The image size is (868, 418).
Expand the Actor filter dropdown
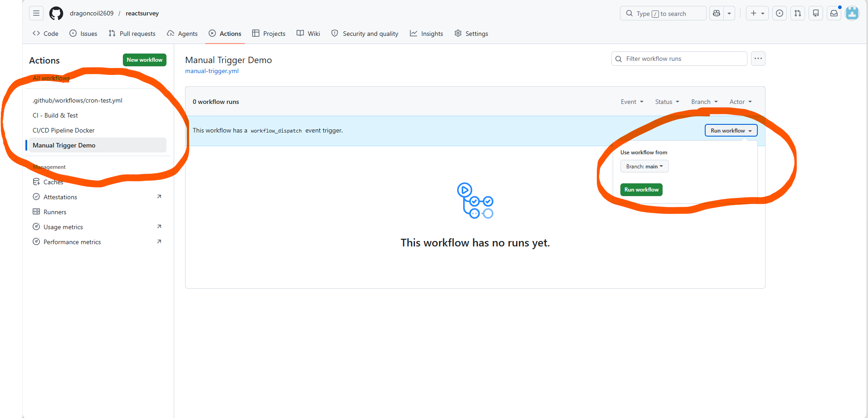coord(741,102)
